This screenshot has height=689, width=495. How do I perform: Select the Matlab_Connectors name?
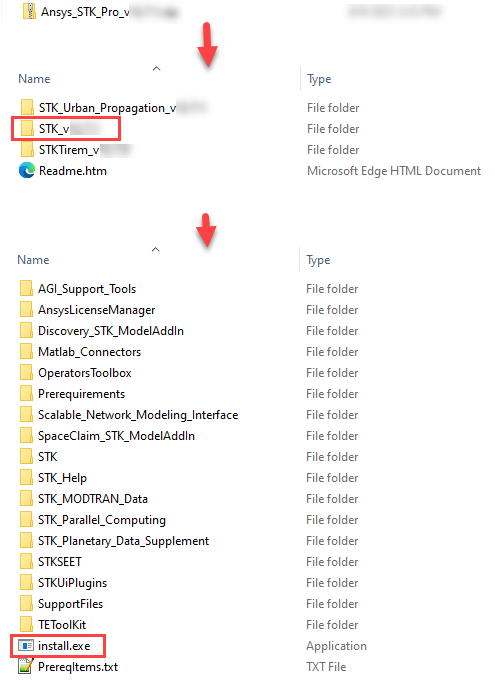point(90,352)
